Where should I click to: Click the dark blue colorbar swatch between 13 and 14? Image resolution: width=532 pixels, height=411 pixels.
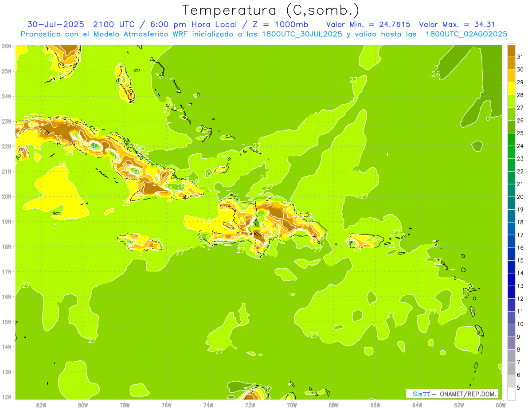click(x=512, y=279)
